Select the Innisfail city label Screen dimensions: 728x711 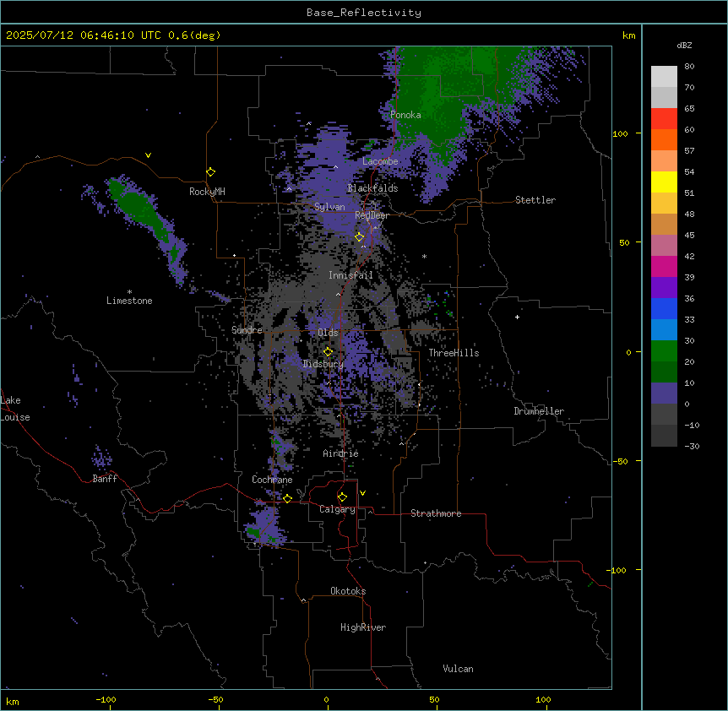[350, 275]
